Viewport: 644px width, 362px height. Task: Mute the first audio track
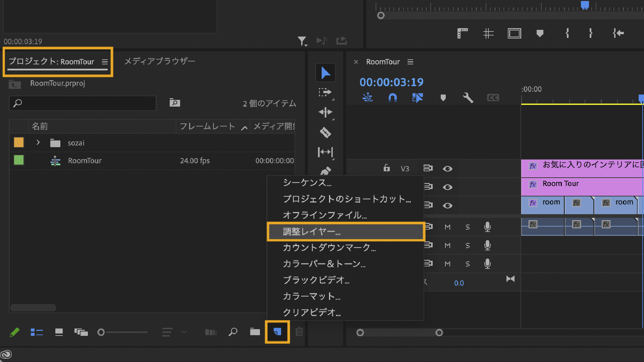[447, 227]
